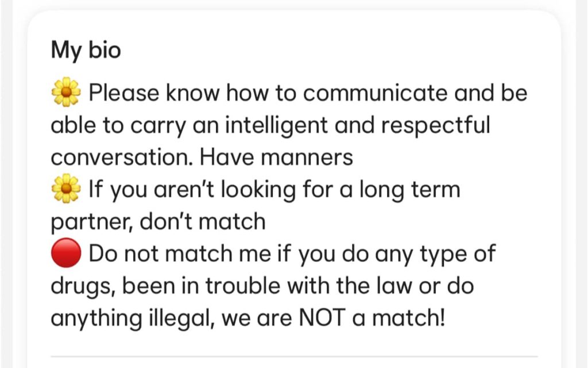This screenshot has width=588, height=368.
Task: Click the "partner, don't match" line
Action: click(x=158, y=221)
